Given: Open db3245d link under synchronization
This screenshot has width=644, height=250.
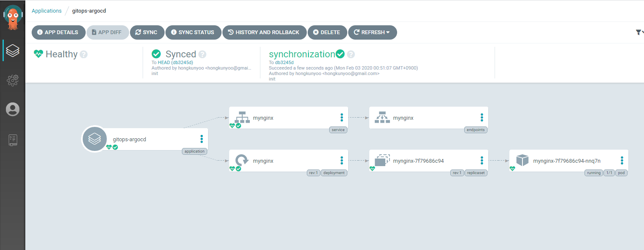Looking at the screenshot, I should click(x=284, y=62).
